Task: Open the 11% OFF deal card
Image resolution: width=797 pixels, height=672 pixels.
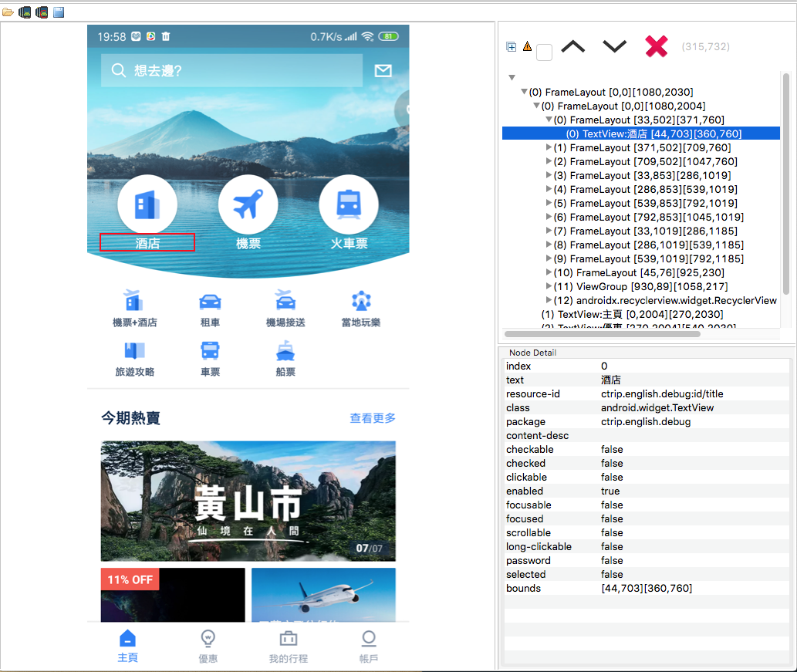Action: point(173,595)
